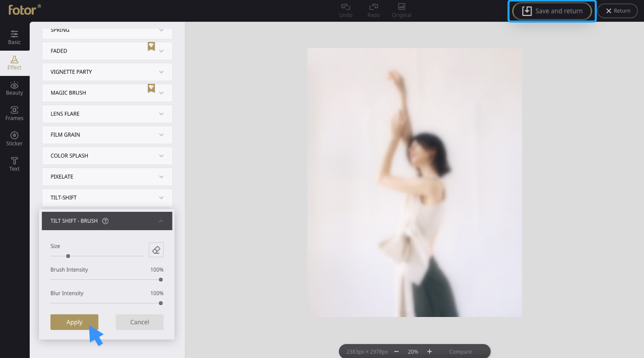The height and width of the screenshot is (358, 644).
Task: Click the Brush Intensity 100% value
Action: coord(157,270)
